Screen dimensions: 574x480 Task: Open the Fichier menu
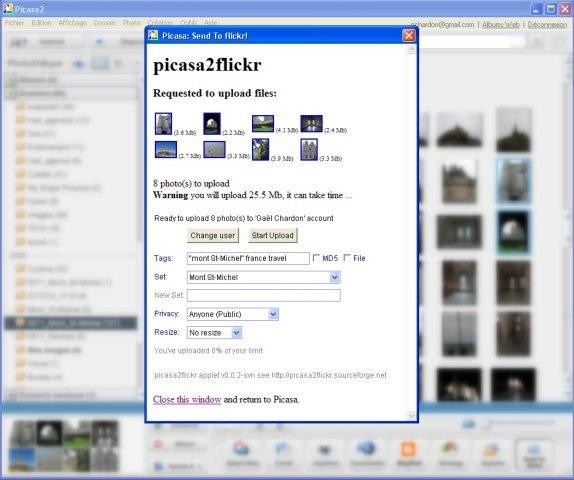coord(14,23)
